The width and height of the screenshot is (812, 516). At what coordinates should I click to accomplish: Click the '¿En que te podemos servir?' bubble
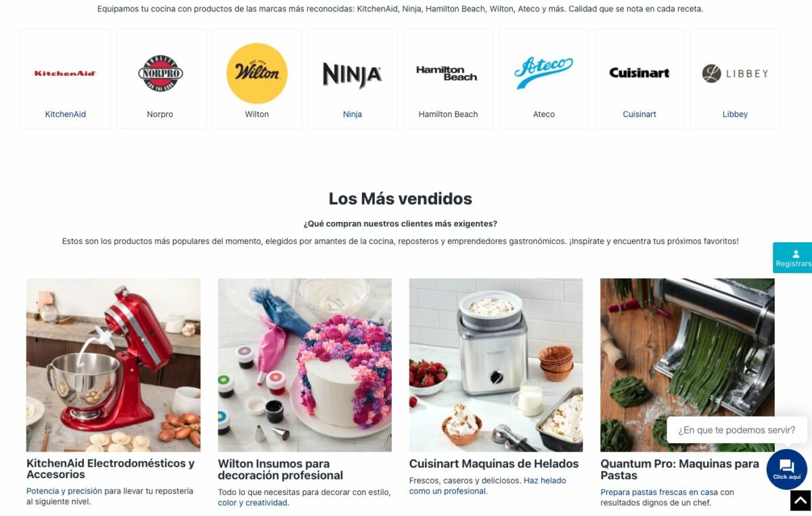click(x=737, y=430)
